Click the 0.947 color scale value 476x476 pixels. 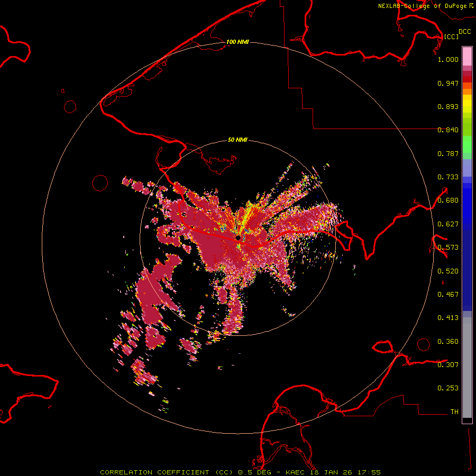click(448, 83)
